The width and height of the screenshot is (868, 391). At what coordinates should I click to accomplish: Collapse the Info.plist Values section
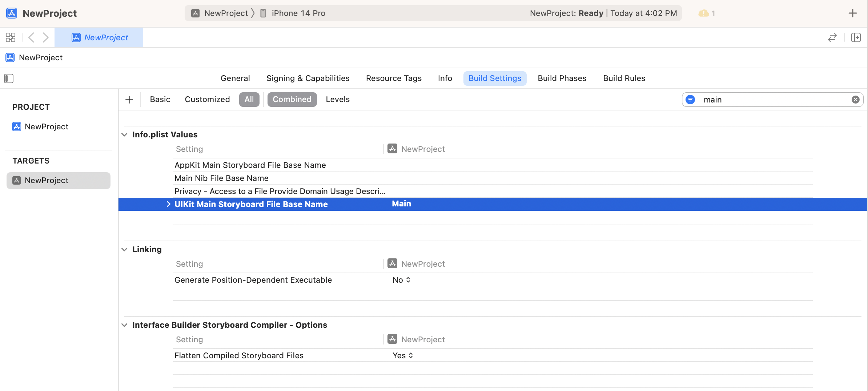[x=125, y=135]
